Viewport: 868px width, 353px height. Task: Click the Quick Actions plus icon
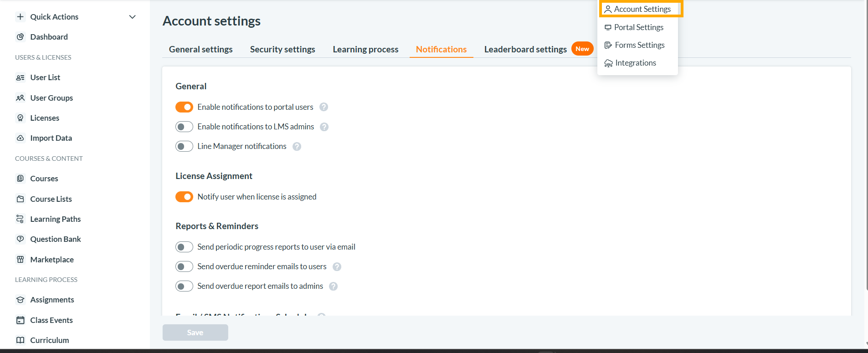coord(20,17)
